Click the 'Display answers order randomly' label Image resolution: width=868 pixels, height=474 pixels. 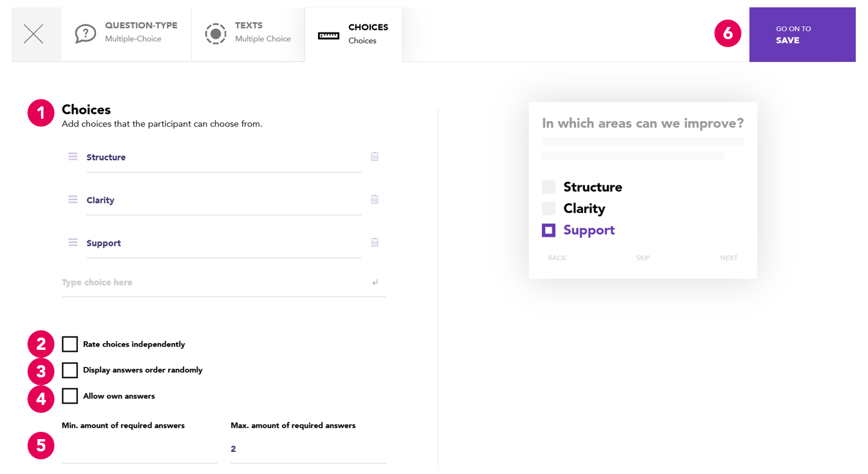(143, 370)
